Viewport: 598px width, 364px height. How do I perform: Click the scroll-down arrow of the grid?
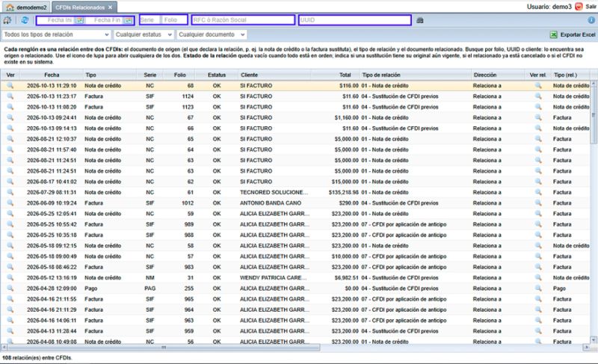coord(594,339)
